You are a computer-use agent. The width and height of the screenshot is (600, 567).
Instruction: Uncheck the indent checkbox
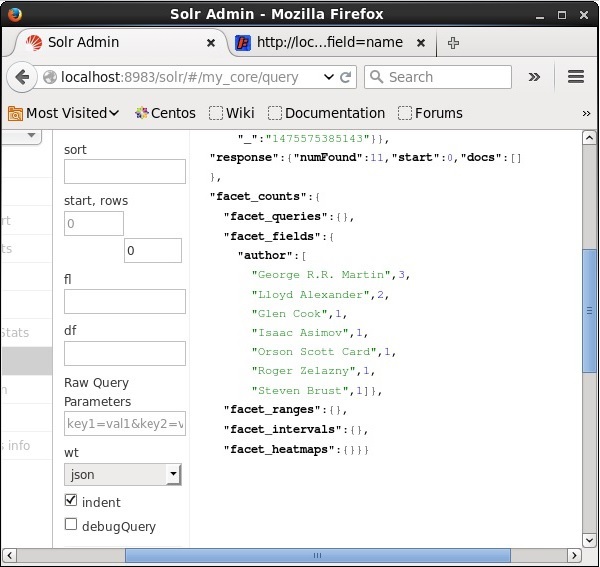point(71,501)
